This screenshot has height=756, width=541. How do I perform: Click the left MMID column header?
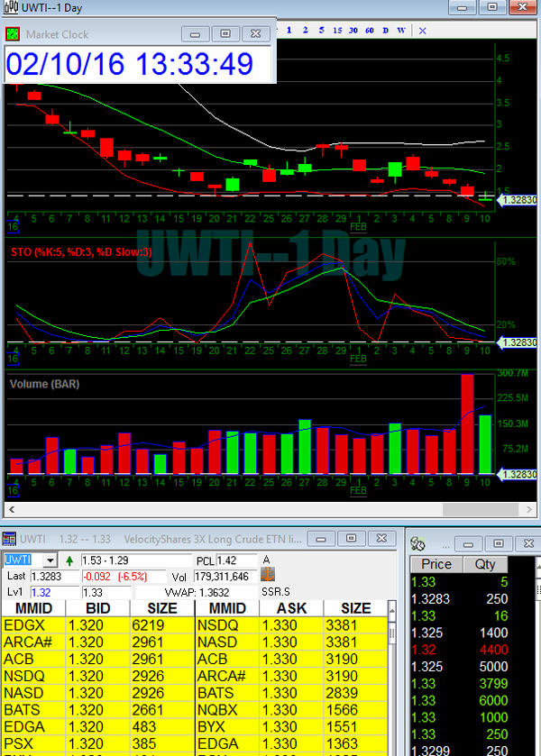(x=33, y=608)
